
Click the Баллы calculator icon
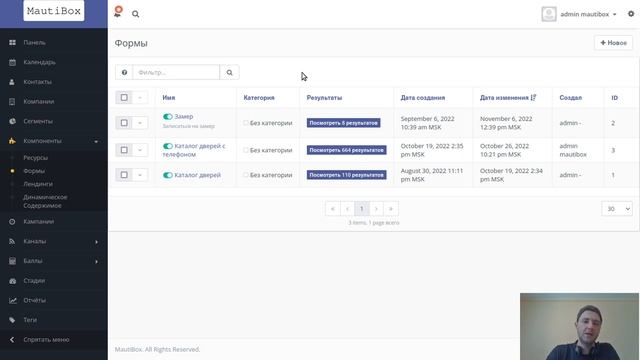tap(12, 261)
